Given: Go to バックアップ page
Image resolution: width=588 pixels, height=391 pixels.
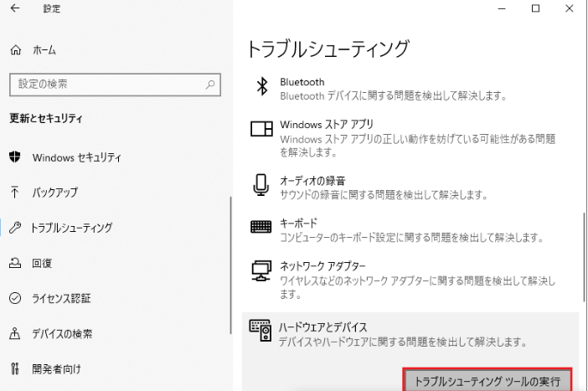Looking at the screenshot, I should pos(54,193).
